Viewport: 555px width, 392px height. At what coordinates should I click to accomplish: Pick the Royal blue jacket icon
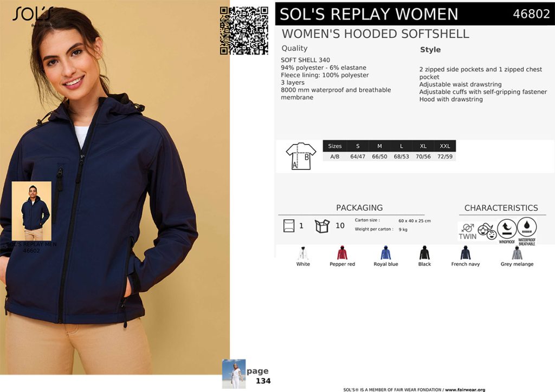click(385, 253)
